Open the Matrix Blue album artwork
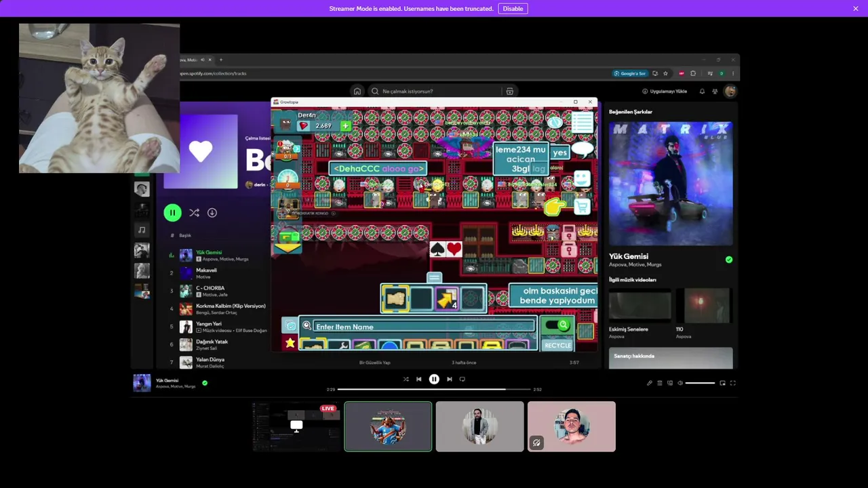Viewport: 868px width, 488px height. pos(671,184)
